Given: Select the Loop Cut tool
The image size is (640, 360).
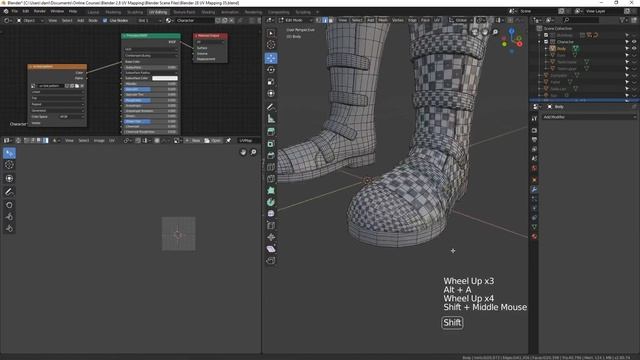Looking at the screenshot, I should click(x=271, y=167).
